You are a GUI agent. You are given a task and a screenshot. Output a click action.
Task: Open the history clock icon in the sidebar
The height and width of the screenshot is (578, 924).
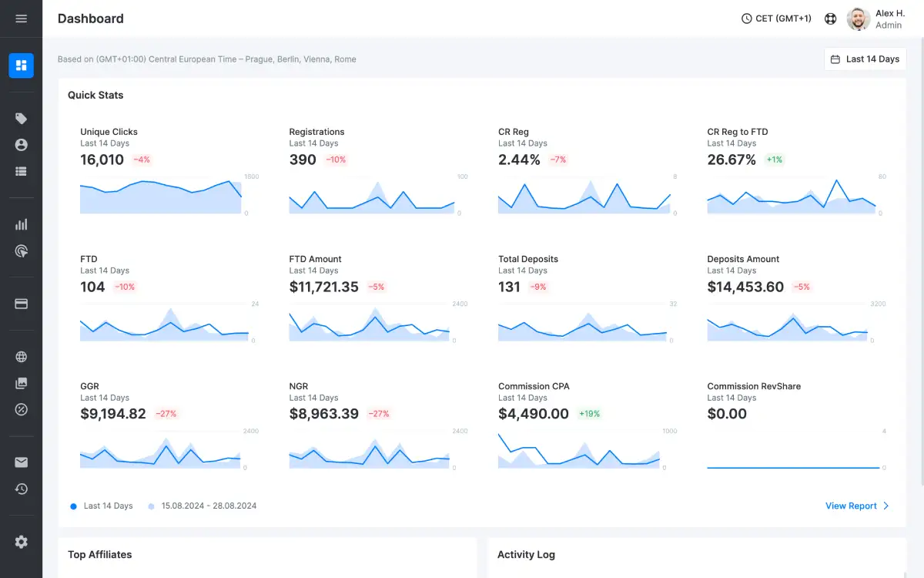(x=21, y=489)
